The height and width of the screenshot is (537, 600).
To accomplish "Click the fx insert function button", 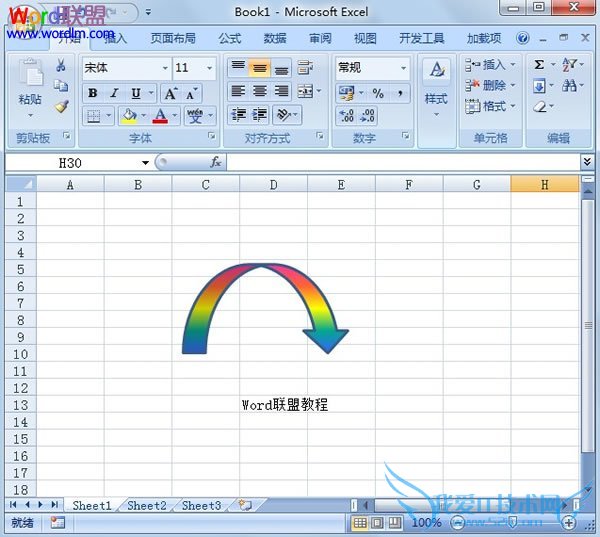I will click(215, 162).
